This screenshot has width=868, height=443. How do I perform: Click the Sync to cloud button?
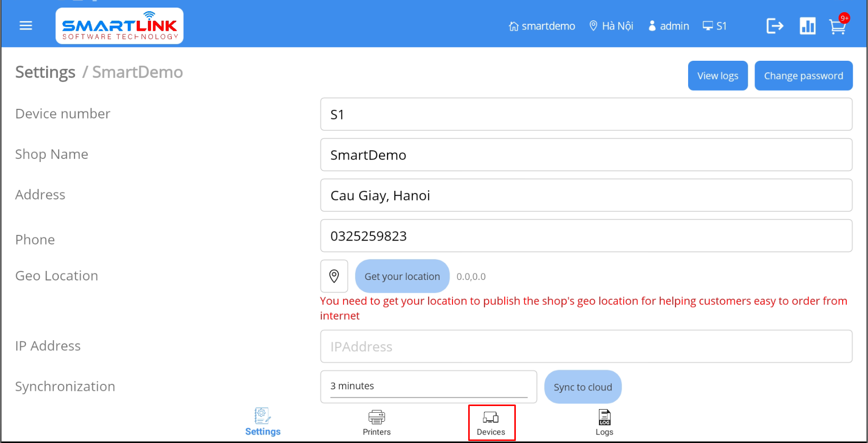pos(583,387)
